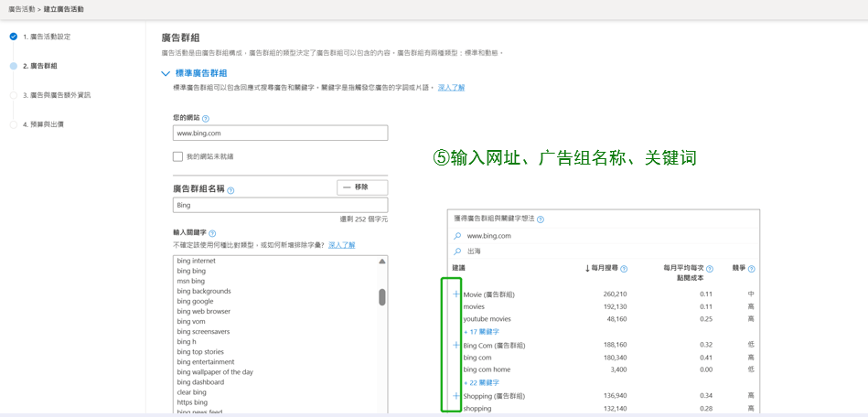Click keyword 'bing screensavers' in the list
868x417 pixels.
tap(203, 331)
